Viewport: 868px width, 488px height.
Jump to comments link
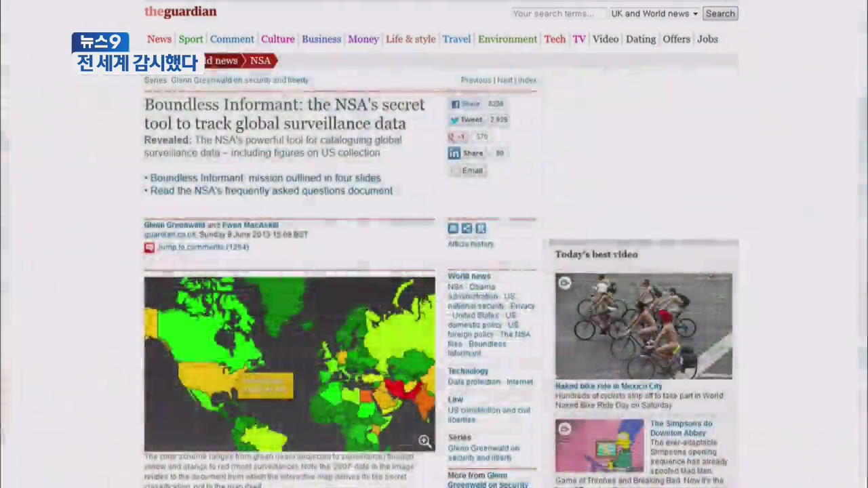pyautogui.click(x=203, y=247)
